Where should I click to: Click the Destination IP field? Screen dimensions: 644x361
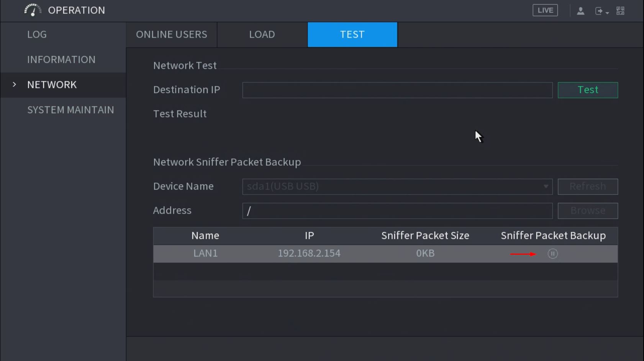pyautogui.click(x=397, y=90)
